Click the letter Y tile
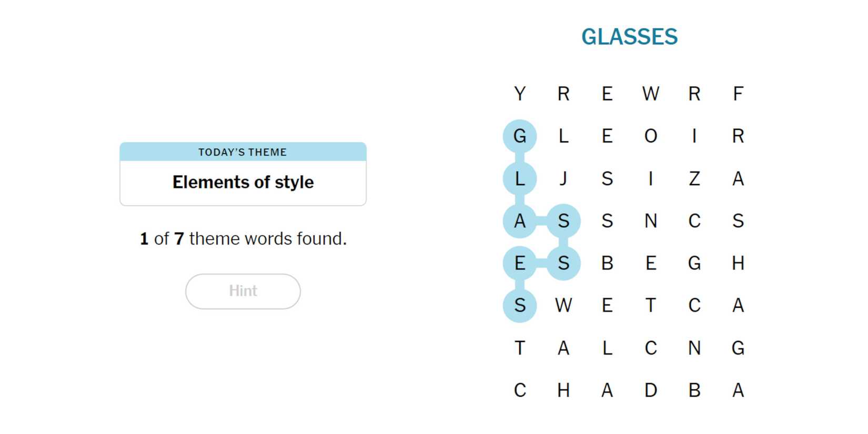Screen dimensions: 868x434 tap(520, 94)
